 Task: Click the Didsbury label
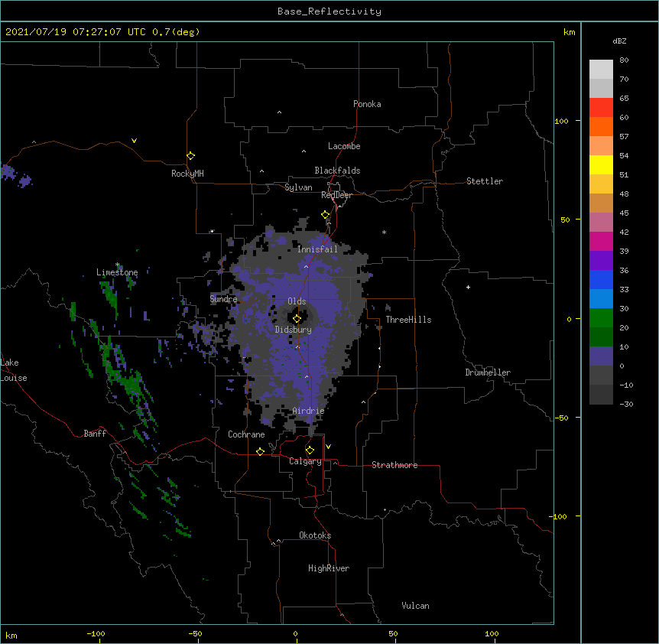(x=294, y=330)
